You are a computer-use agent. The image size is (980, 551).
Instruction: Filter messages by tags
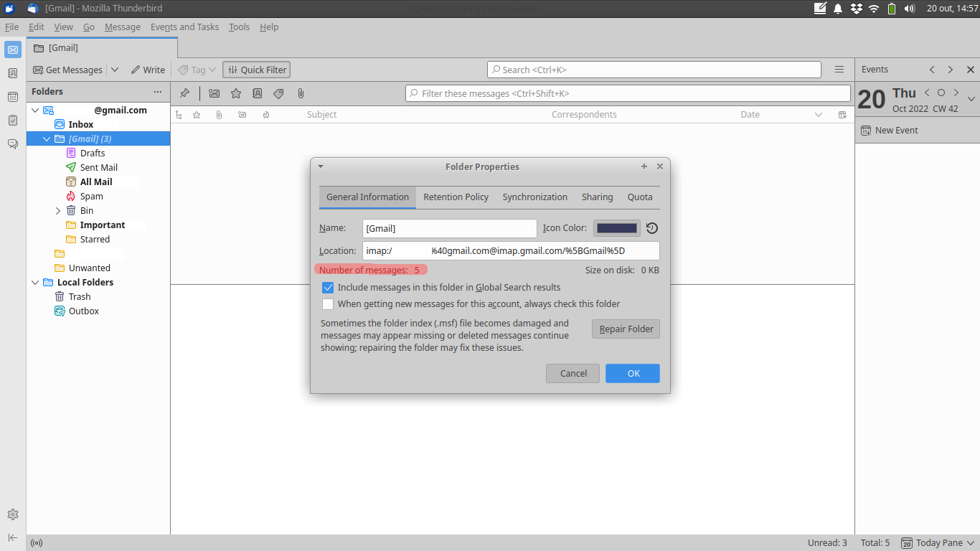278,93
